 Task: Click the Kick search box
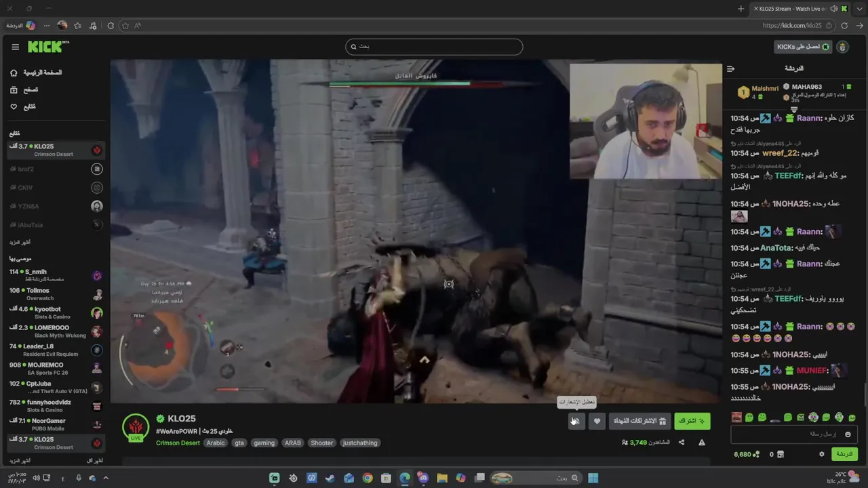point(434,47)
